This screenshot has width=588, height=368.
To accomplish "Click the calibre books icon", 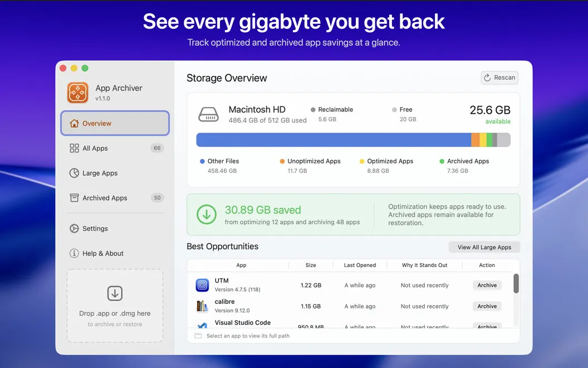I will (202, 306).
